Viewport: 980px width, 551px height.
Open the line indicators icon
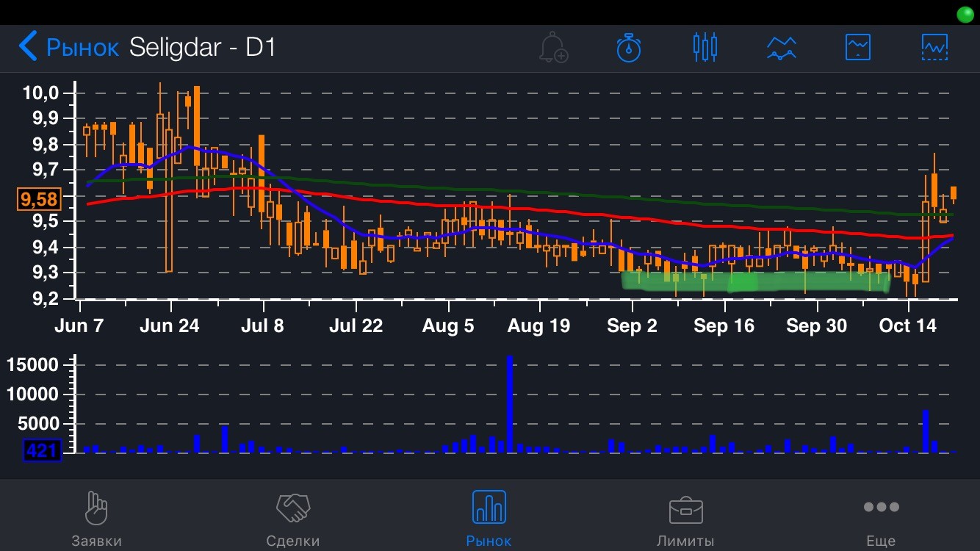pyautogui.click(x=782, y=48)
